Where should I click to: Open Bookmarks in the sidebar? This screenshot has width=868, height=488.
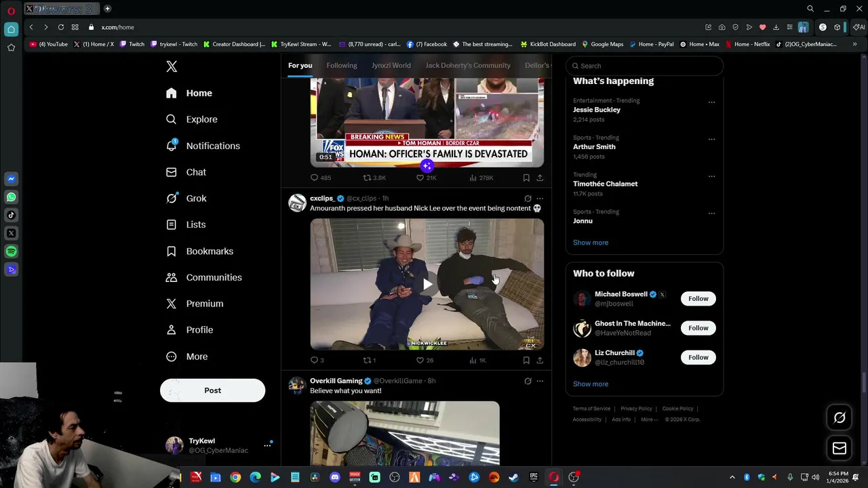point(199,251)
